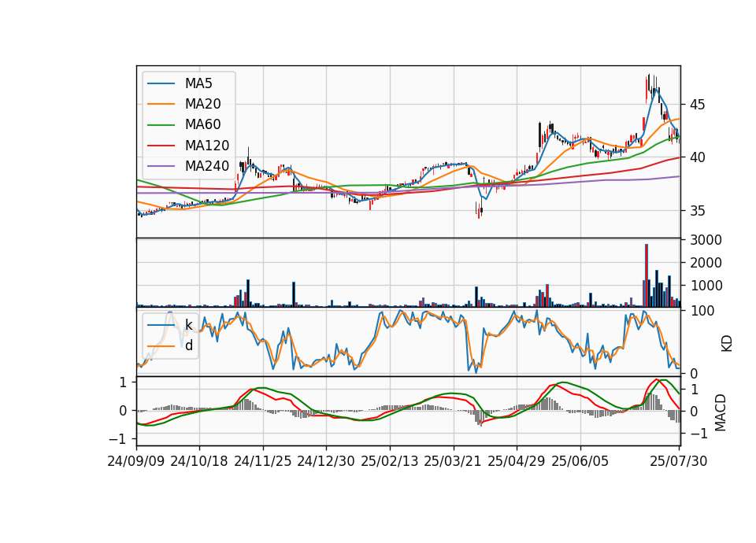Click the price axis value 40
756x543 pixels.
tap(698, 157)
